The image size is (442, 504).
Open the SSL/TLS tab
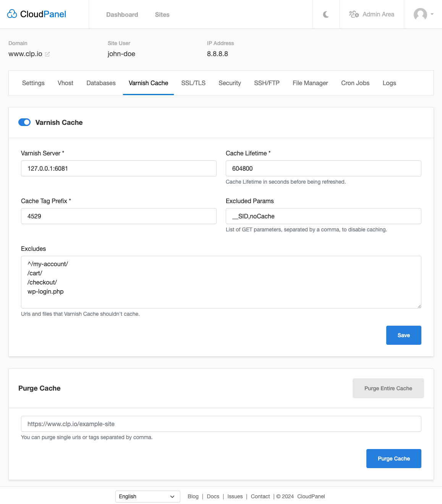(x=193, y=83)
